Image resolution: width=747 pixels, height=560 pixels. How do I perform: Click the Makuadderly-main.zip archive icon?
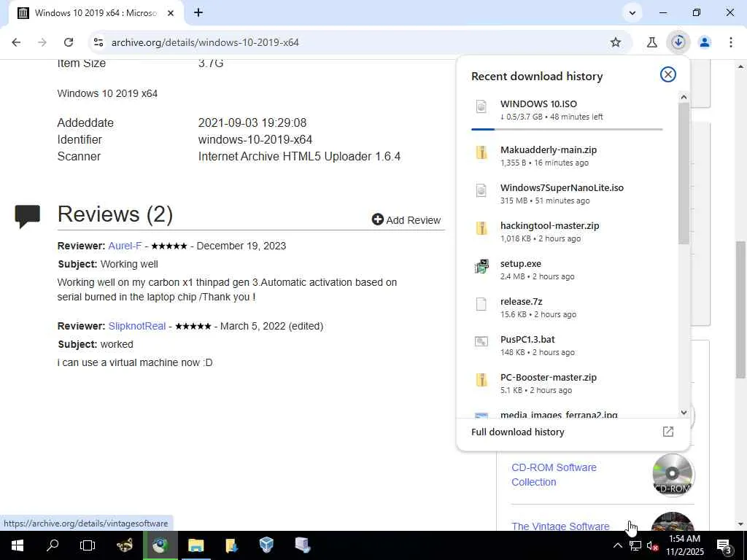point(481,152)
